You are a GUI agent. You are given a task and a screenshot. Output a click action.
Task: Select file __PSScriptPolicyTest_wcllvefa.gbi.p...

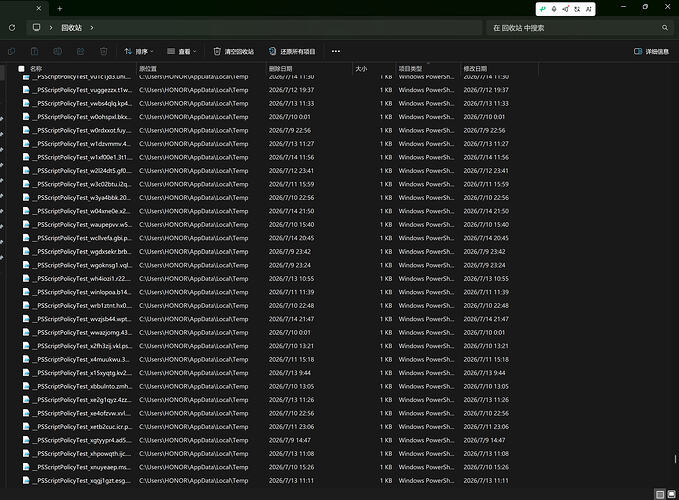point(84,238)
